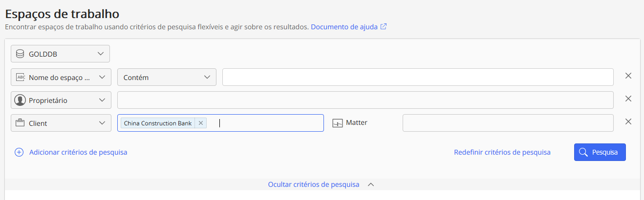Remove the Proprietário criterion row
The image size is (644, 200).
pos(628,99)
